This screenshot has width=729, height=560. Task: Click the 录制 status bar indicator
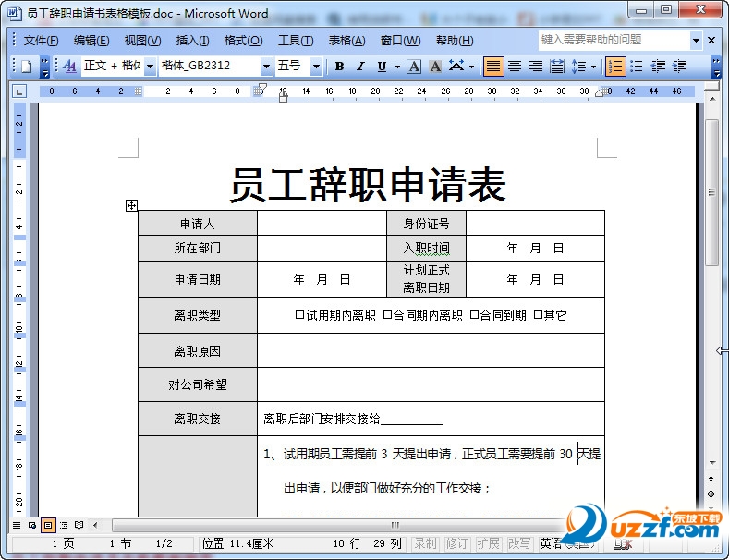[x=425, y=543]
